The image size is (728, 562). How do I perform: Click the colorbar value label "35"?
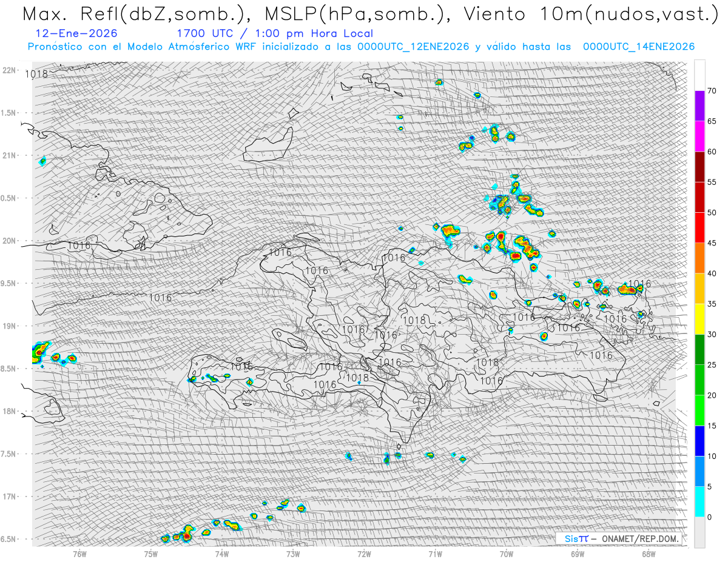pos(712,304)
